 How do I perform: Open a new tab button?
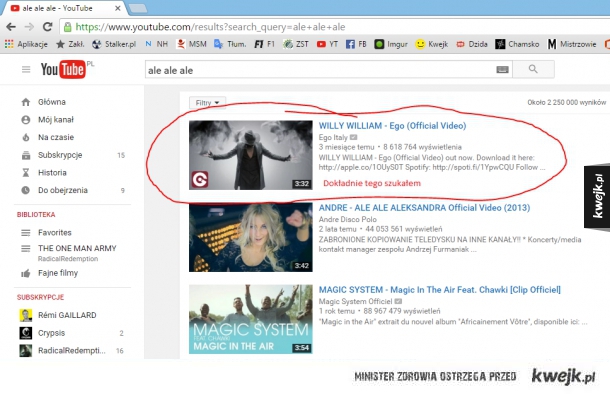tap(137, 8)
